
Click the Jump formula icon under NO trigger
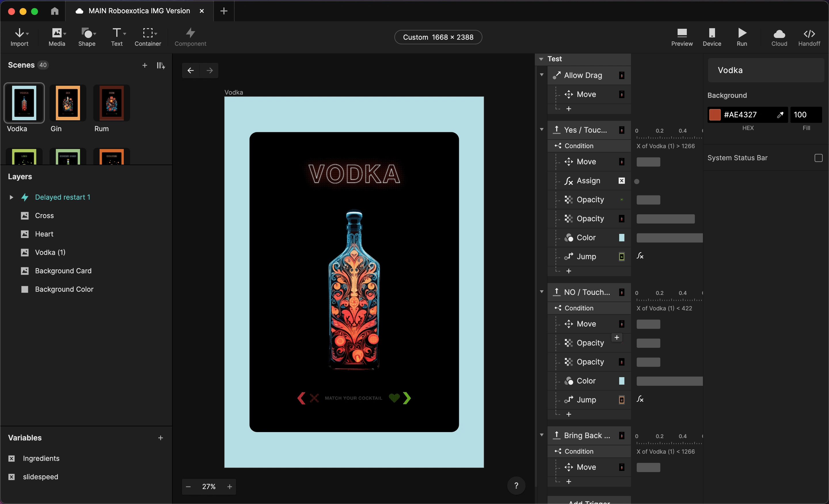coord(640,400)
